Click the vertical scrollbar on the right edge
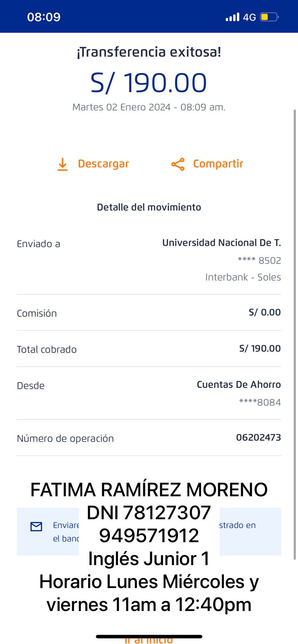298x644 pixels. point(295,334)
